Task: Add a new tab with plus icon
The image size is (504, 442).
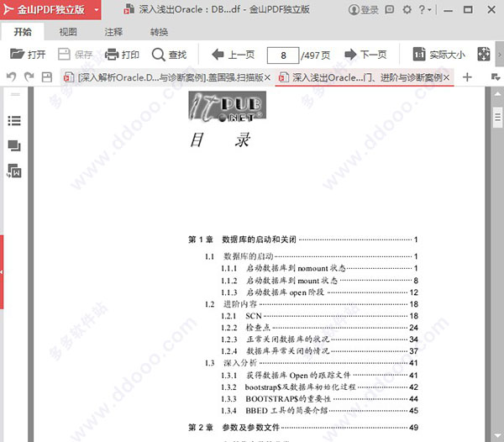Action: coord(467,77)
